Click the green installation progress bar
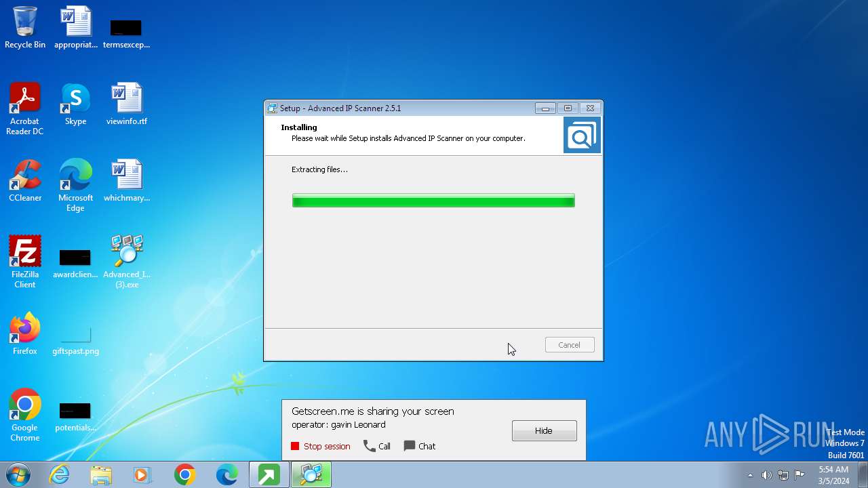 [433, 200]
